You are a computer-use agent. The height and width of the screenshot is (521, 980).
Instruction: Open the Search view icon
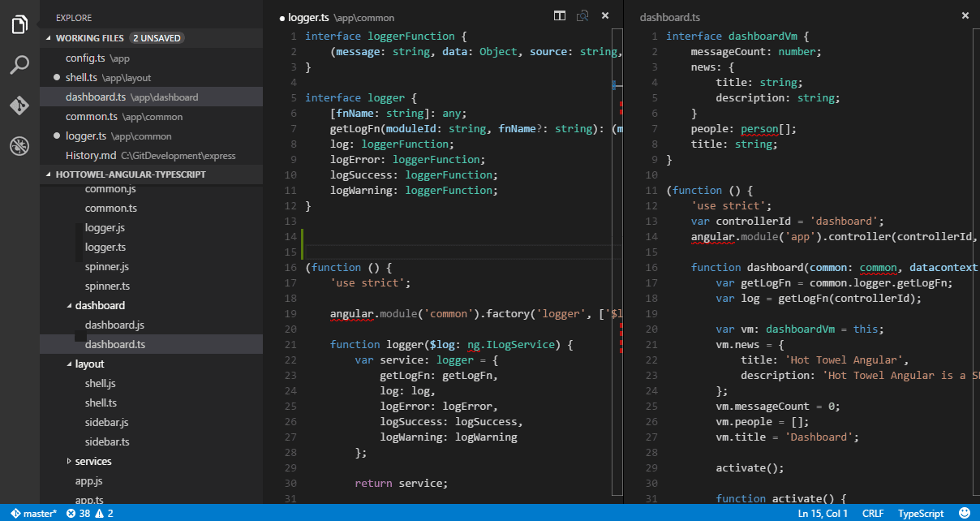point(19,64)
